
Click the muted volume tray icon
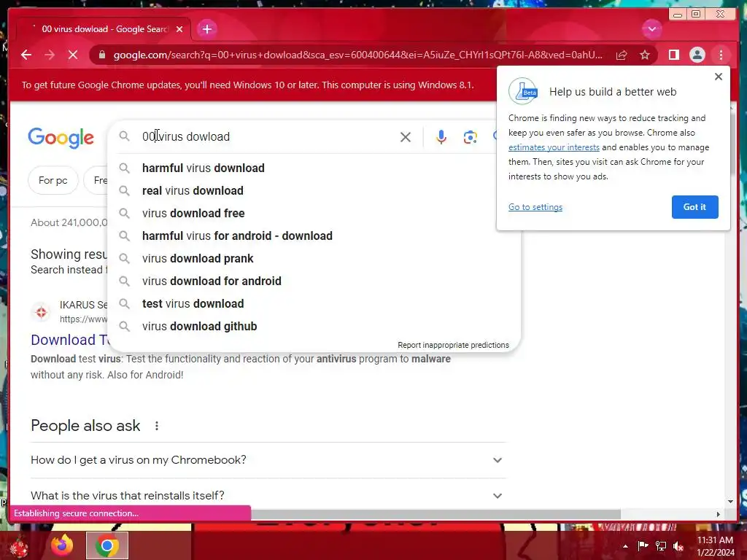click(678, 545)
